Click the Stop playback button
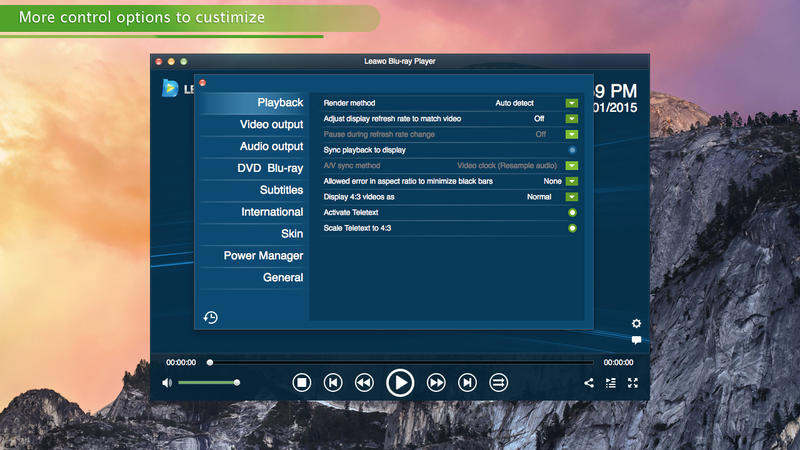This screenshot has height=450, width=800. pyautogui.click(x=302, y=382)
